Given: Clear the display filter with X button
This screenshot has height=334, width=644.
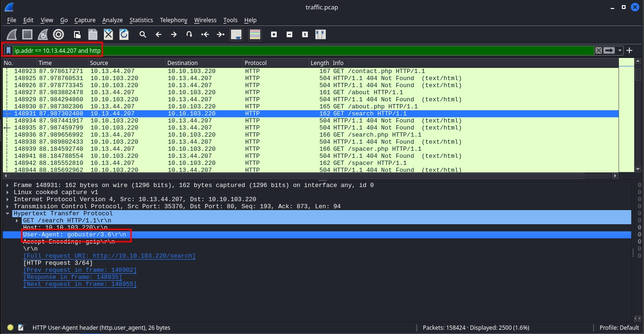Looking at the screenshot, I should pyautogui.click(x=598, y=50).
